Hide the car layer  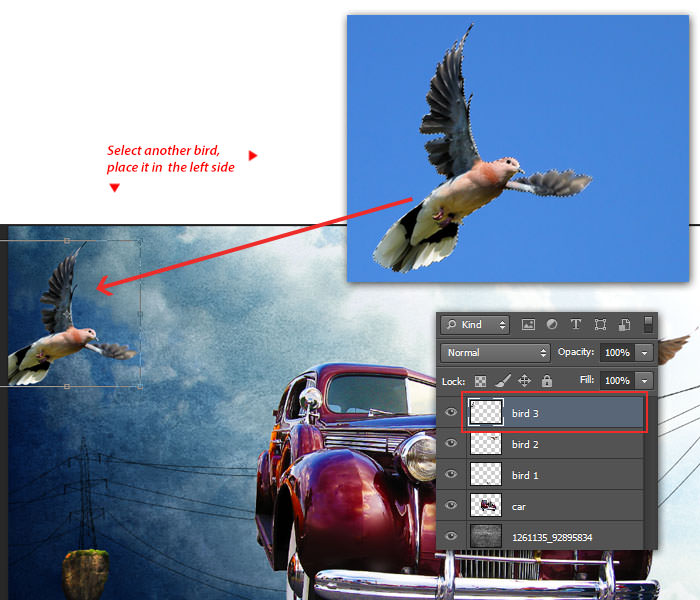[x=451, y=505]
